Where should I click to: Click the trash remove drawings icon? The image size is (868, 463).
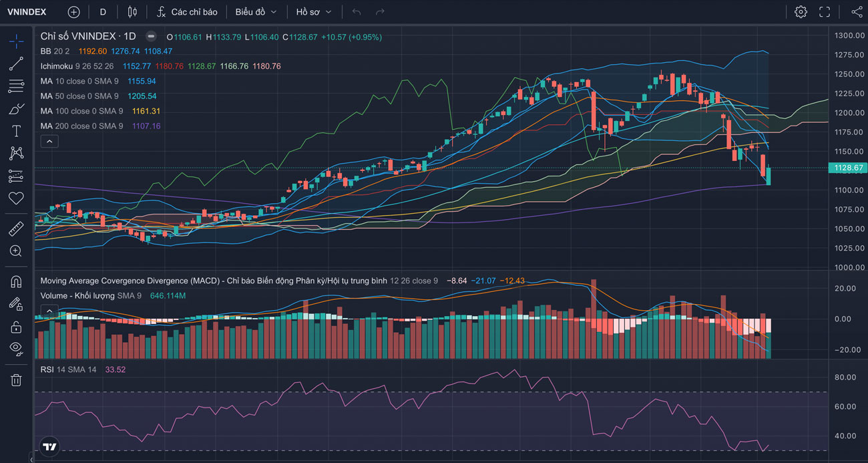tap(16, 380)
